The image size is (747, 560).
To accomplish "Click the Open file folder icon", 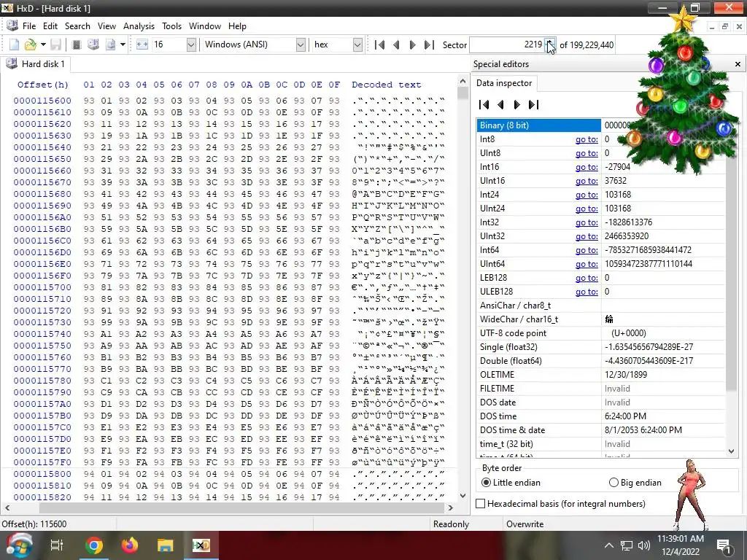I will pyautogui.click(x=31, y=44).
